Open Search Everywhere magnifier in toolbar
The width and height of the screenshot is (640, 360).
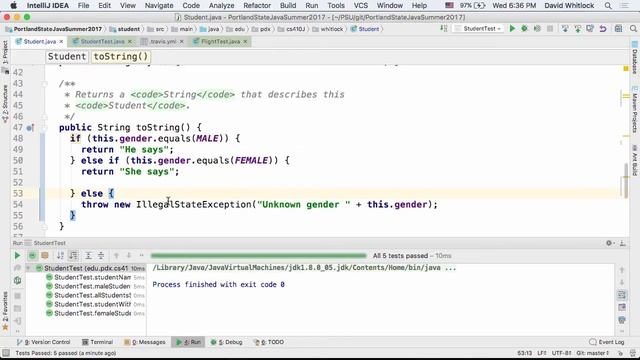coord(633,29)
